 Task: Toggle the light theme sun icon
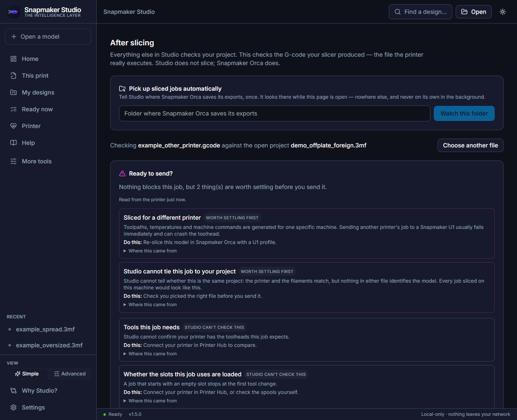click(x=503, y=12)
